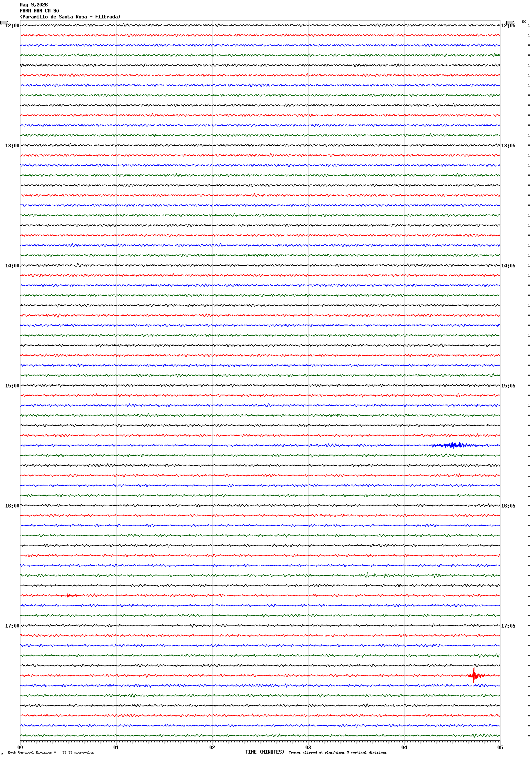Select the 15:05 right time label
The image size is (532, 758).
(508, 386)
